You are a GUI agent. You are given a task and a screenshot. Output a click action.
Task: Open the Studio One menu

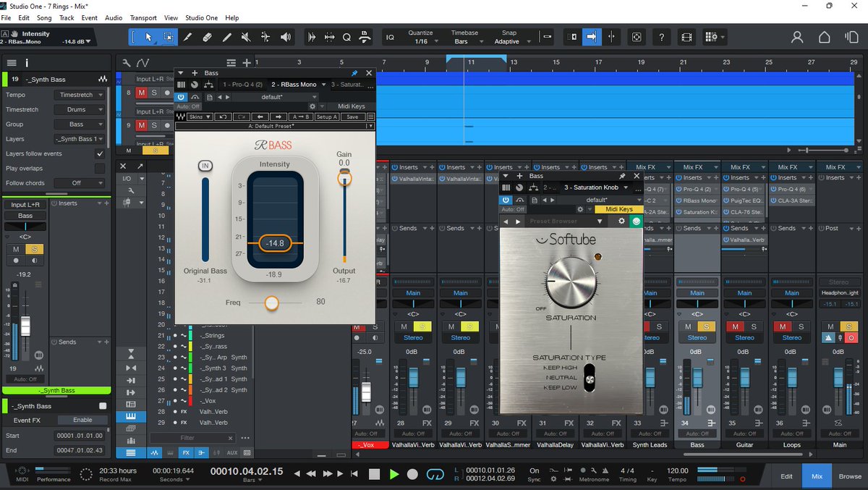click(202, 17)
